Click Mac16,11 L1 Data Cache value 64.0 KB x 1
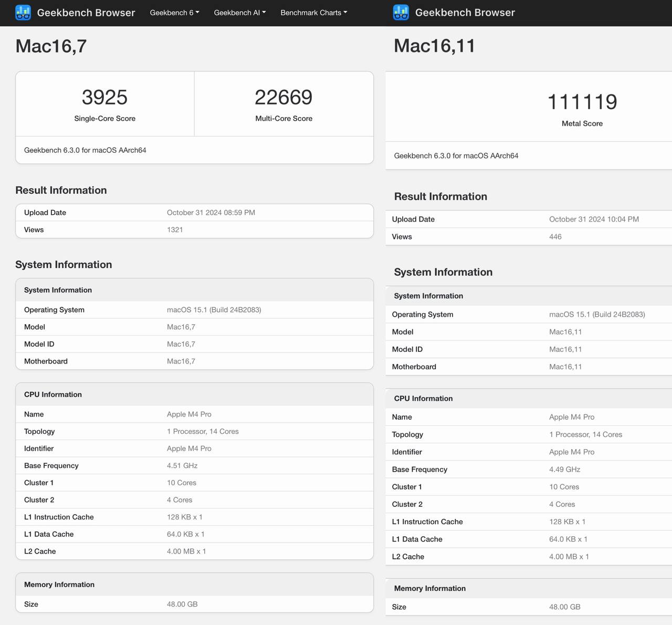This screenshot has height=625, width=672. (x=569, y=539)
